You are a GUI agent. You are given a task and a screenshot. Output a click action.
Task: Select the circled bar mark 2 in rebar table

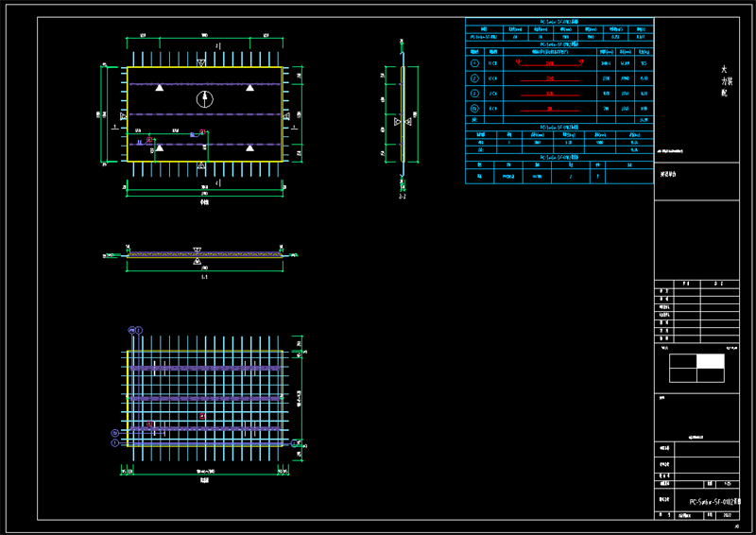coord(474,78)
